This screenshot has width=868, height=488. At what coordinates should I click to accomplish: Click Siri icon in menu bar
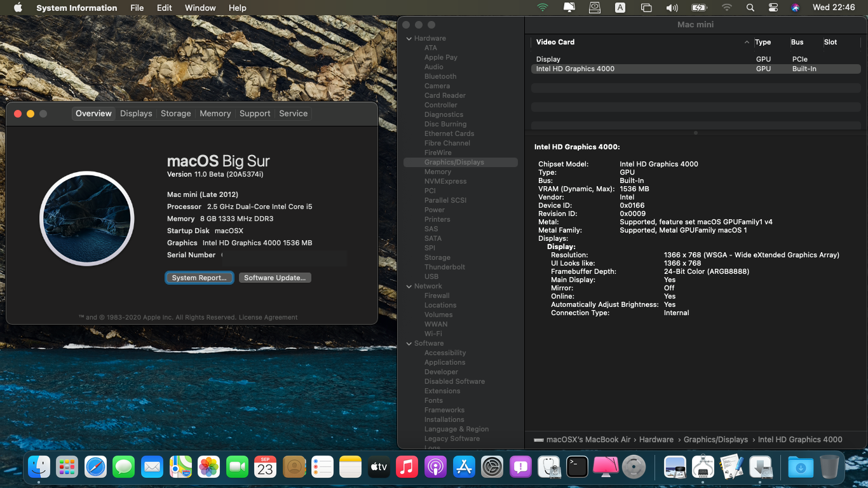795,8
